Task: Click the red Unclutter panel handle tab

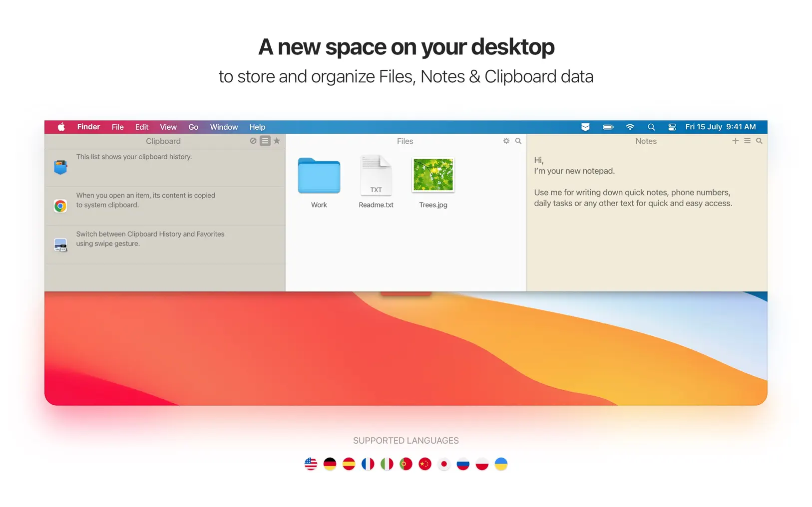Action: pyautogui.click(x=406, y=294)
